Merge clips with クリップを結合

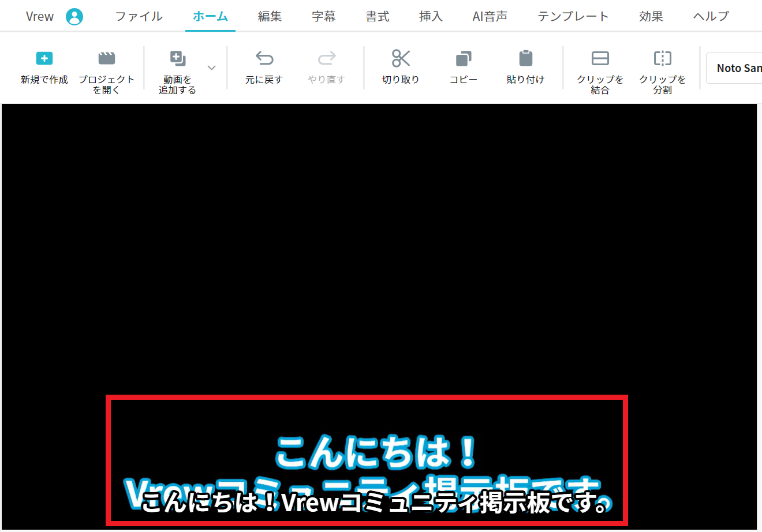point(600,73)
